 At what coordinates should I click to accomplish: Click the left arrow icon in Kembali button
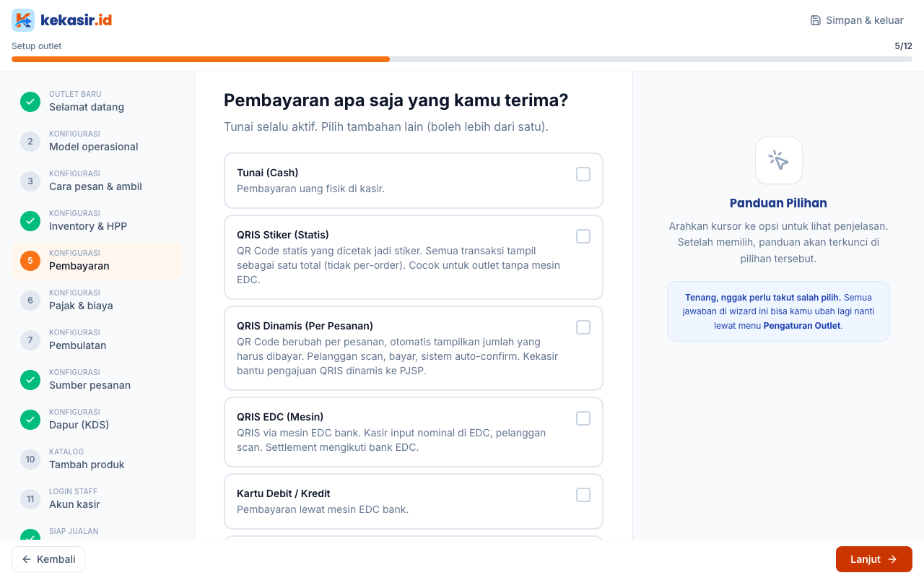[27, 559]
